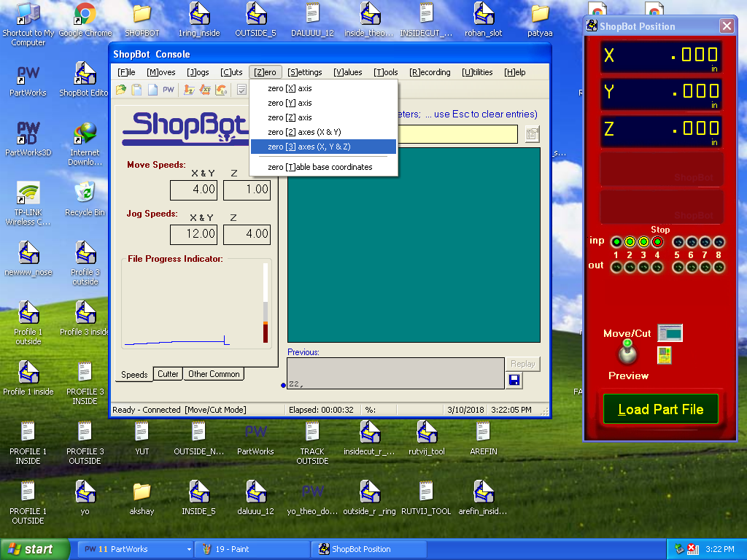Toggle output 5 indicator
The height and width of the screenshot is (560, 747).
pos(678,268)
